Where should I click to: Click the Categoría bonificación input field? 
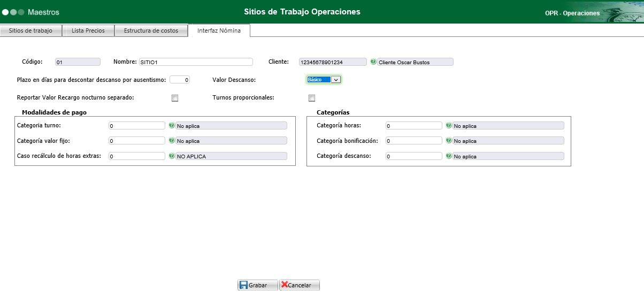[x=414, y=141]
